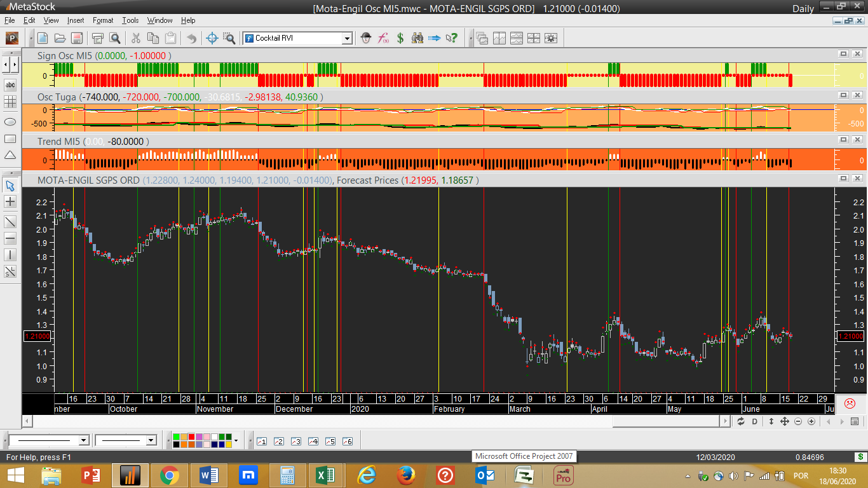
Task: Open the Tools menu
Action: click(130, 20)
